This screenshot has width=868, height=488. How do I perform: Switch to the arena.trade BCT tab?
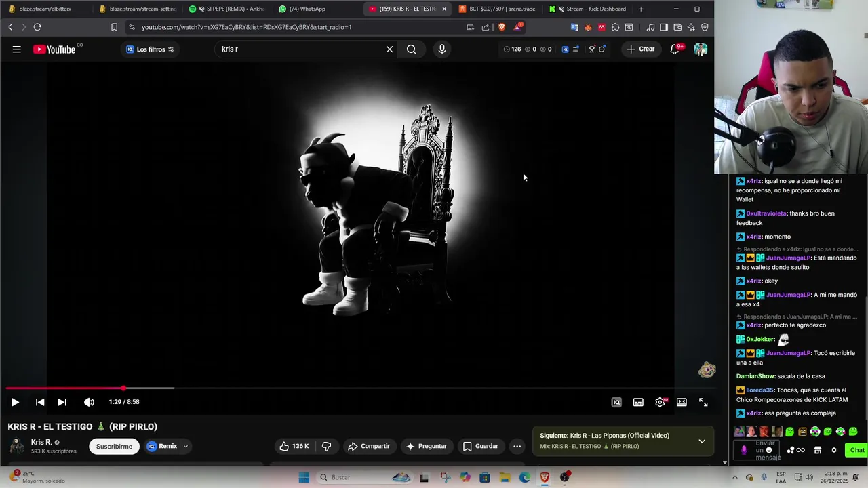(497, 9)
